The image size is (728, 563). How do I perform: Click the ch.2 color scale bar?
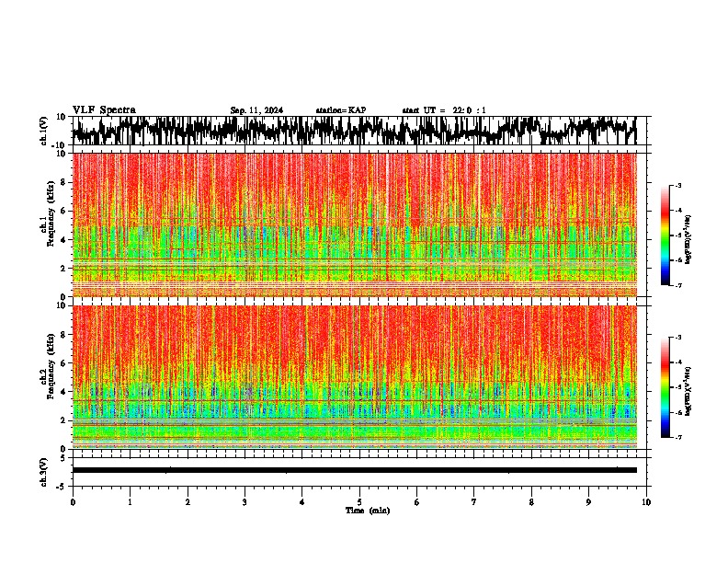665,387
